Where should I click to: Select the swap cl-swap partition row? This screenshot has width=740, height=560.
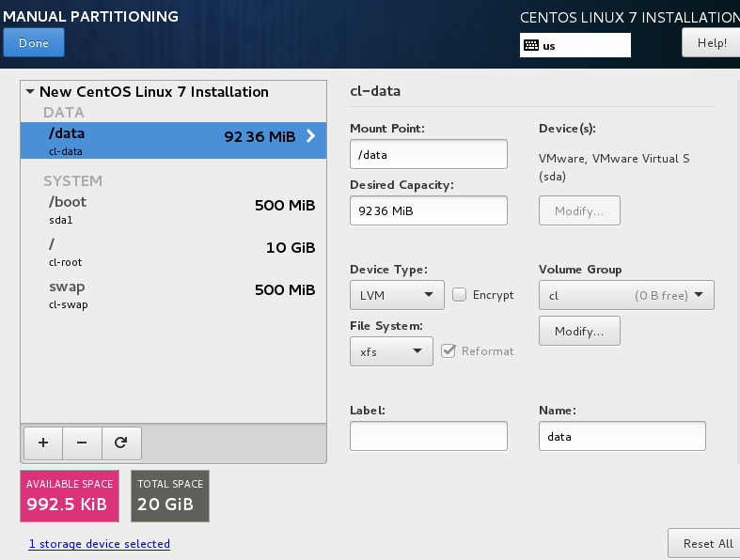[173, 294]
